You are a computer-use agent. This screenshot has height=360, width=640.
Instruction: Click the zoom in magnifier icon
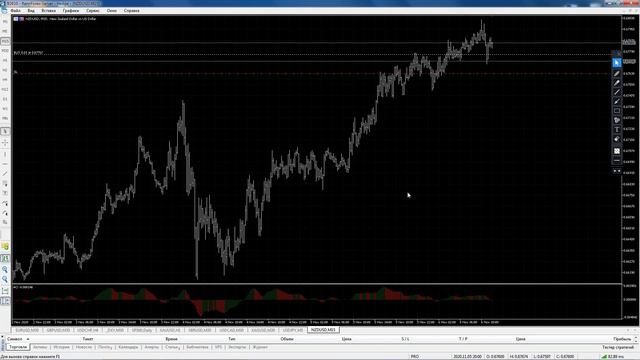[5, 269]
